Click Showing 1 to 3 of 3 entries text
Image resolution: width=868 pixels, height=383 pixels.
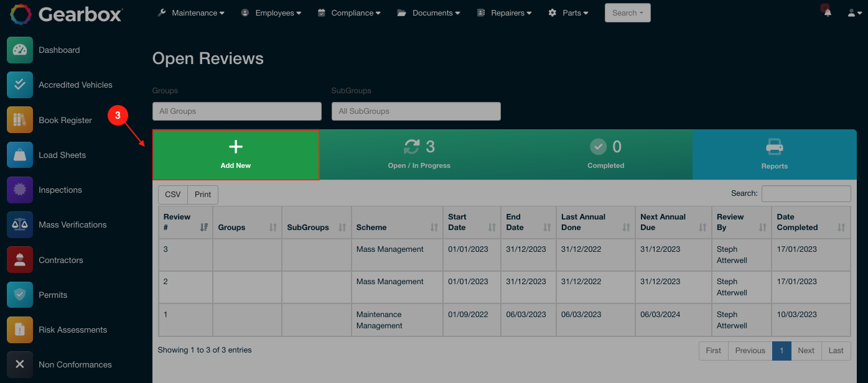click(205, 350)
